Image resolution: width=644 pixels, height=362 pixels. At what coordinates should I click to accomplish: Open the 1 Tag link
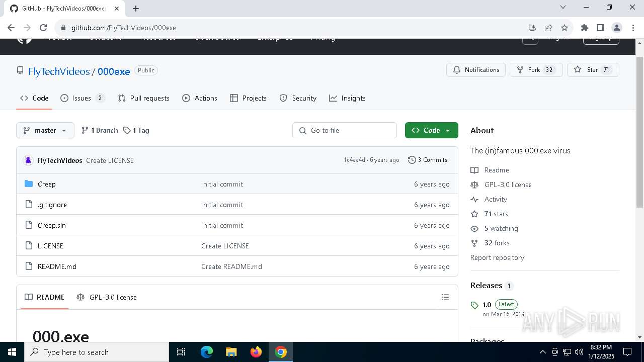point(136,130)
